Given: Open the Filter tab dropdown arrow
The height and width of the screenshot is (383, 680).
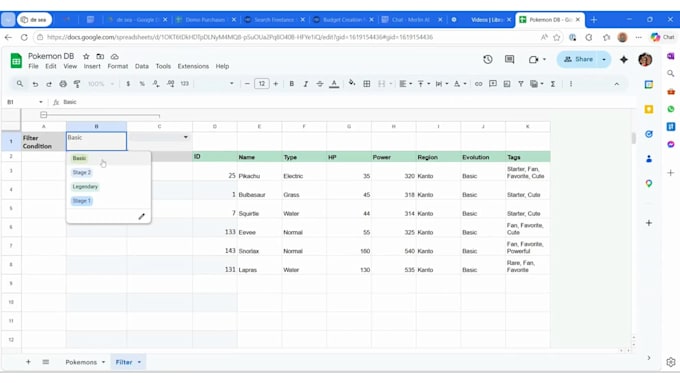Looking at the screenshot, I should click(139, 362).
